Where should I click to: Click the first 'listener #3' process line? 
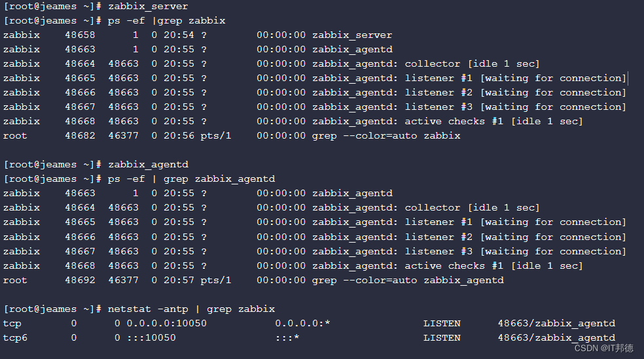point(315,107)
